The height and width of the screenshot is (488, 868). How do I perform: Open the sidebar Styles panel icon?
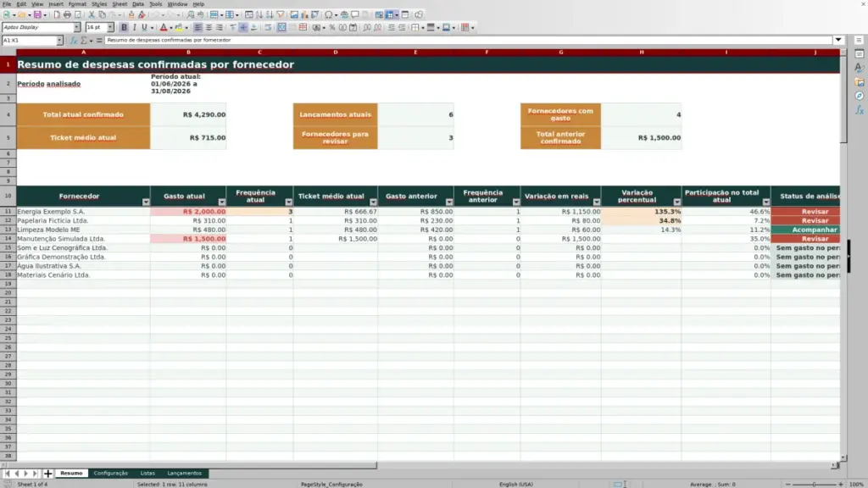[860, 68]
